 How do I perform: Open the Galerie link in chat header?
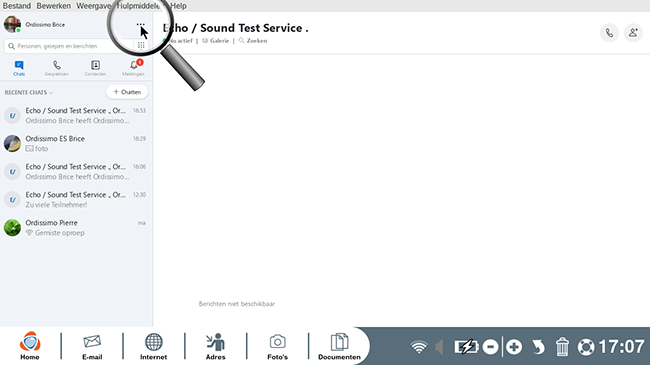click(x=216, y=41)
